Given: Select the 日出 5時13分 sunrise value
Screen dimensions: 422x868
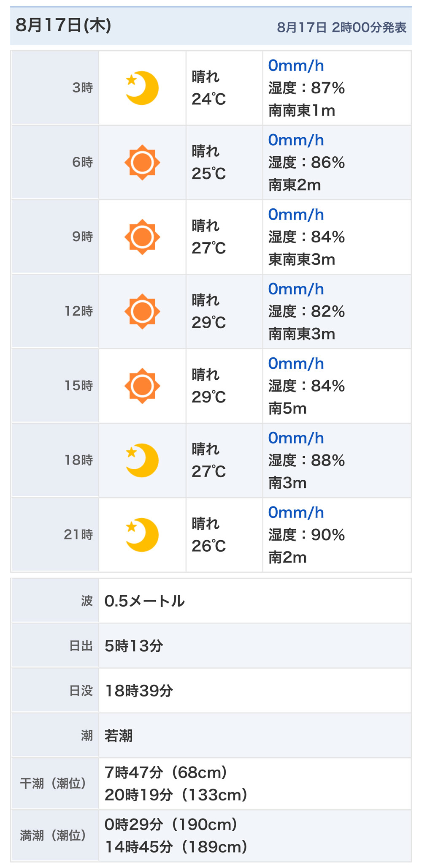Looking at the screenshot, I should [x=134, y=645].
